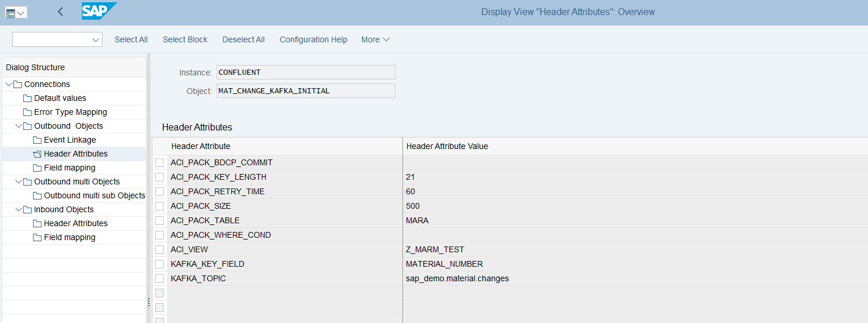Click the MARA table value
Viewport: 868px width, 323px height.
[417, 220]
